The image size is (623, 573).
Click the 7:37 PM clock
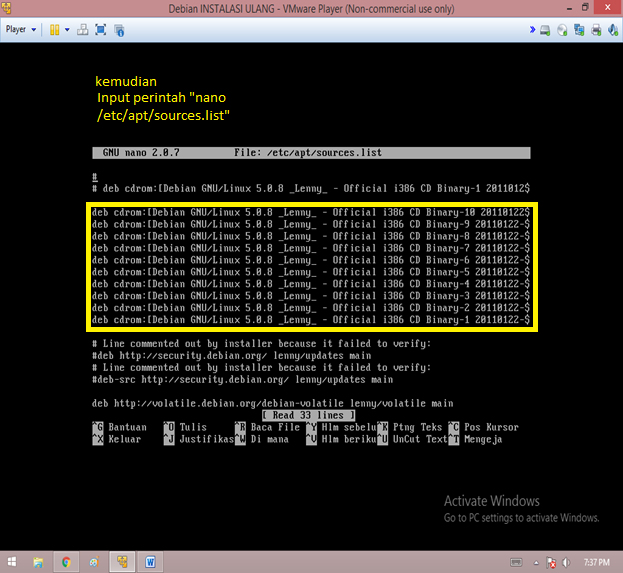[x=596, y=562]
